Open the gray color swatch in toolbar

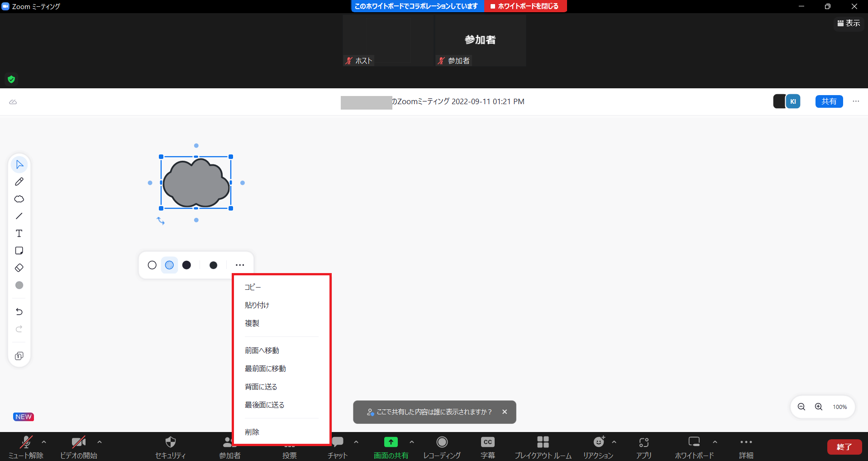click(19, 285)
